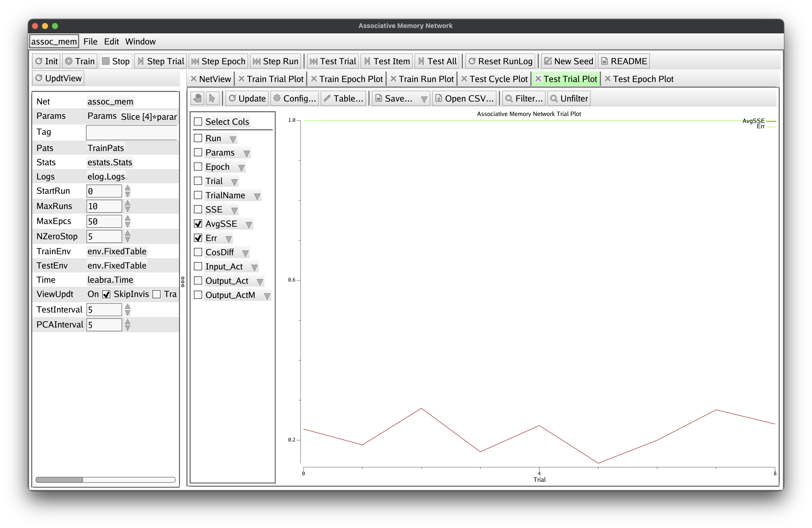Switch to the Train Epoch Plot tab
Viewport: 812px width, 528px height.
pyautogui.click(x=351, y=79)
